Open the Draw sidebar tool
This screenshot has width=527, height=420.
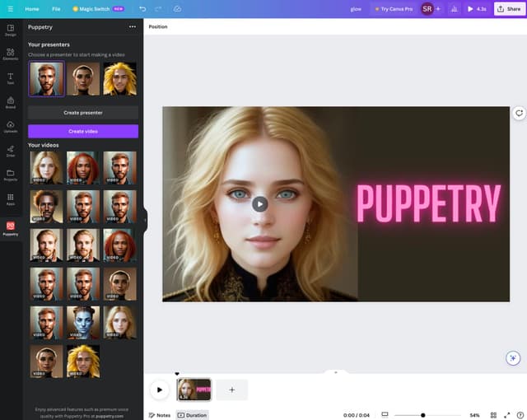tap(11, 152)
